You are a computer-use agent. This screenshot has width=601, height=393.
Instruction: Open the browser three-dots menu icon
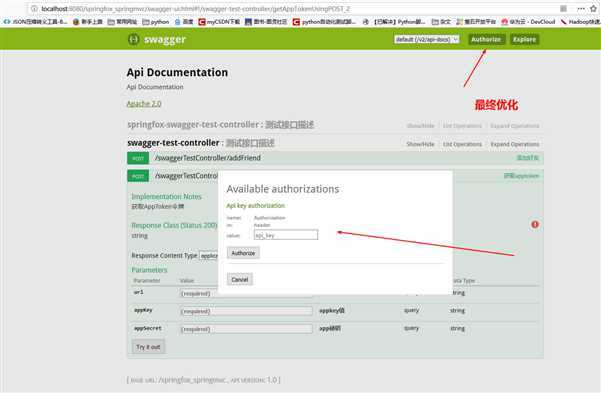click(581, 8)
